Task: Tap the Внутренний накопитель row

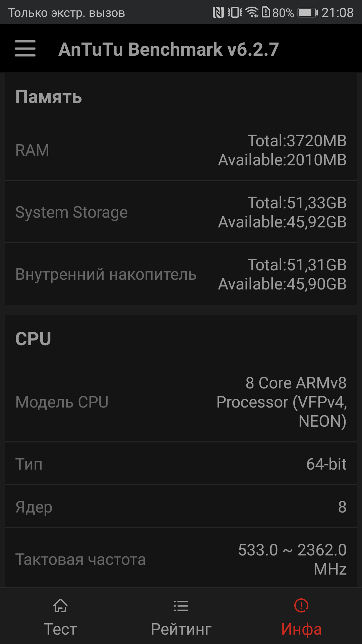Action: click(181, 274)
